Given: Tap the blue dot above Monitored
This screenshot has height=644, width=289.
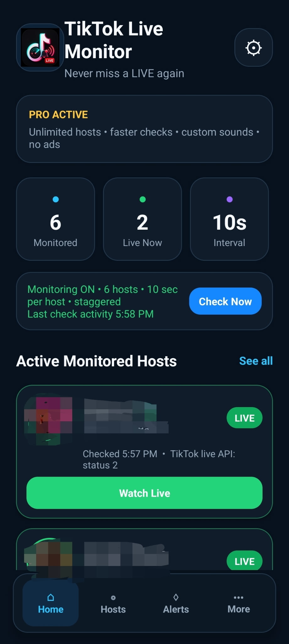Looking at the screenshot, I should point(56,199).
